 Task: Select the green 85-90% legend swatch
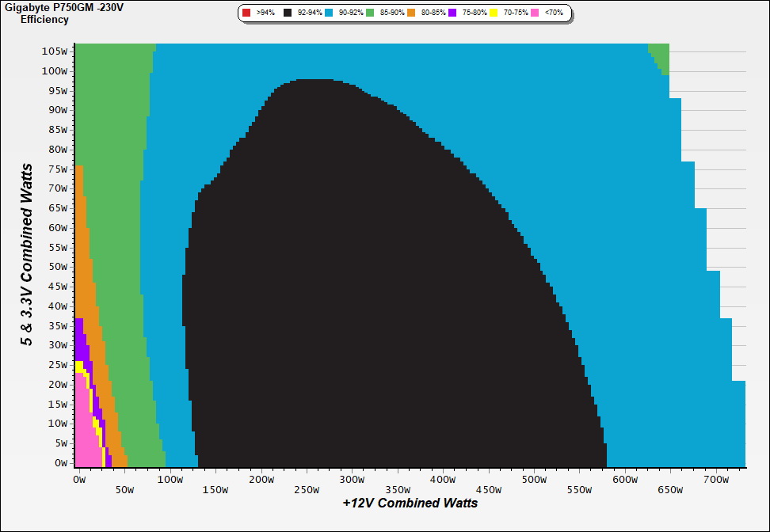click(x=371, y=13)
